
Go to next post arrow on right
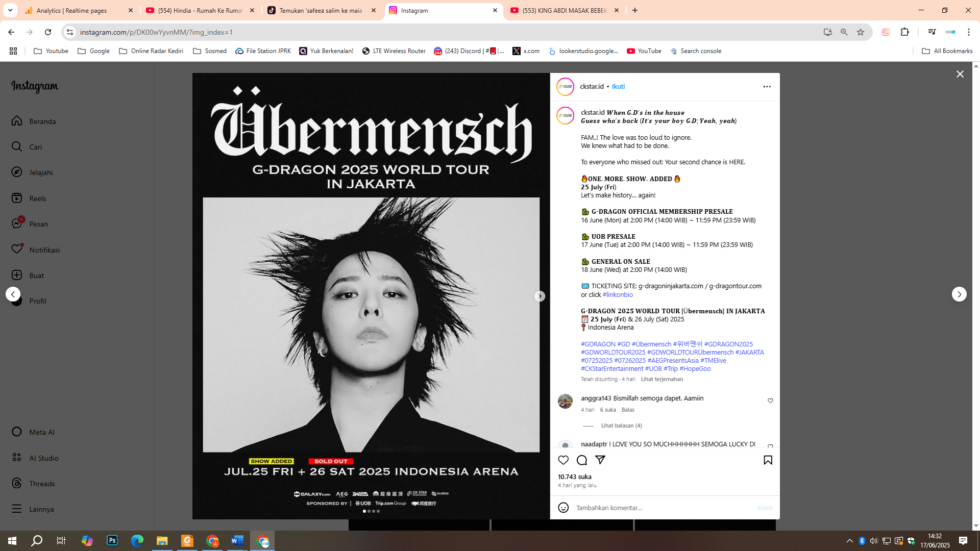[959, 294]
